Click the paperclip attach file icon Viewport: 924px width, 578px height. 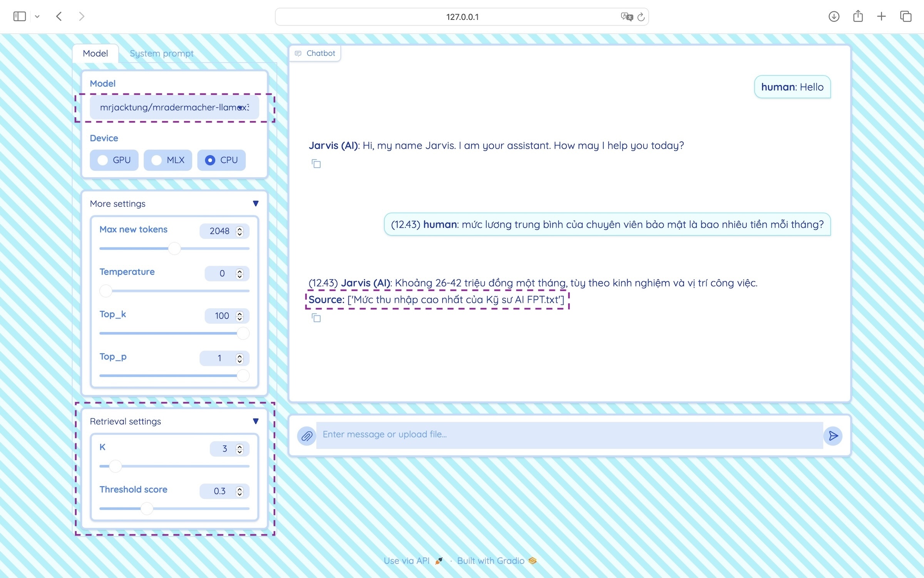pyautogui.click(x=306, y=436)
